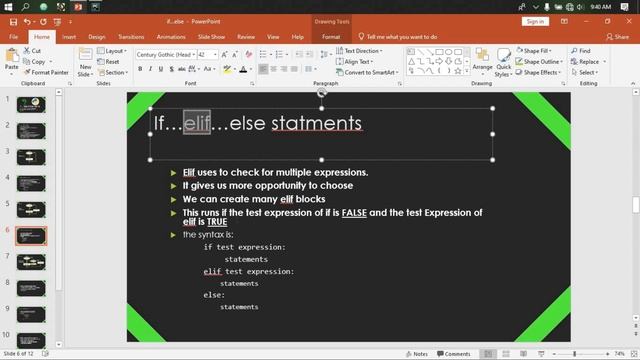Open the Drawing Tools Format tab

(331, 37)
